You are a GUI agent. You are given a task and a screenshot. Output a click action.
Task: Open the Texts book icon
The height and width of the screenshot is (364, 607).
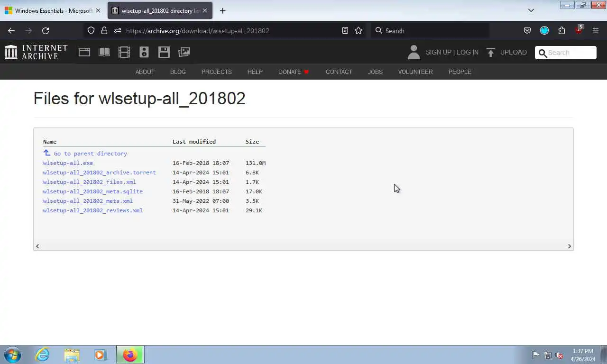(x=104, y=52)
